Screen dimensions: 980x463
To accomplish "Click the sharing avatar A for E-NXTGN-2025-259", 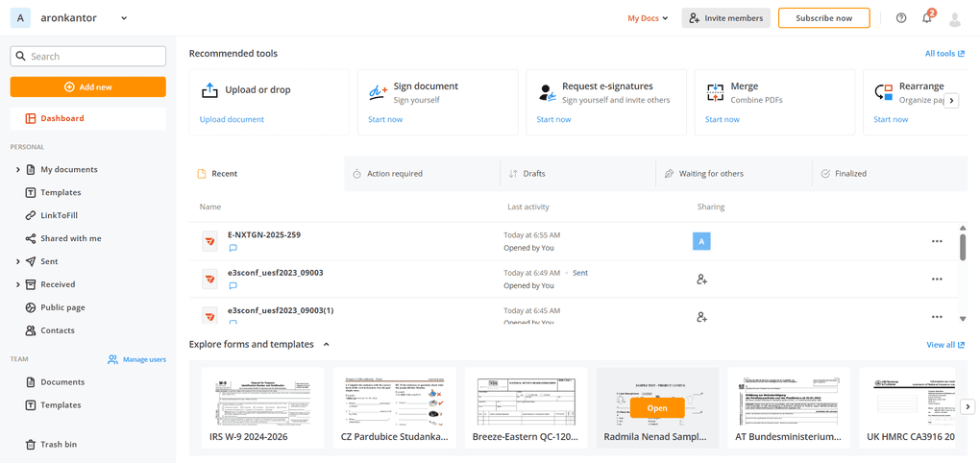I will coord(701,241).
